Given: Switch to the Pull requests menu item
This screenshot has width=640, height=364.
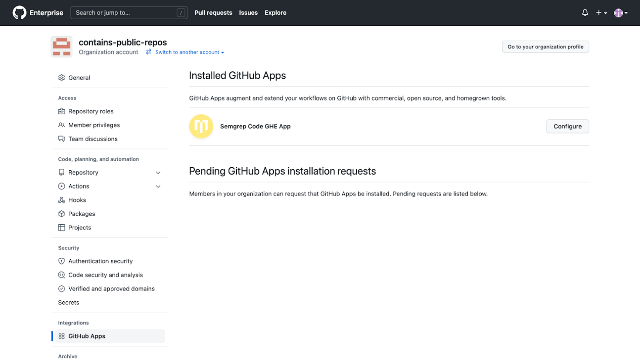Looking at the screenshot, I should [213, 13].
